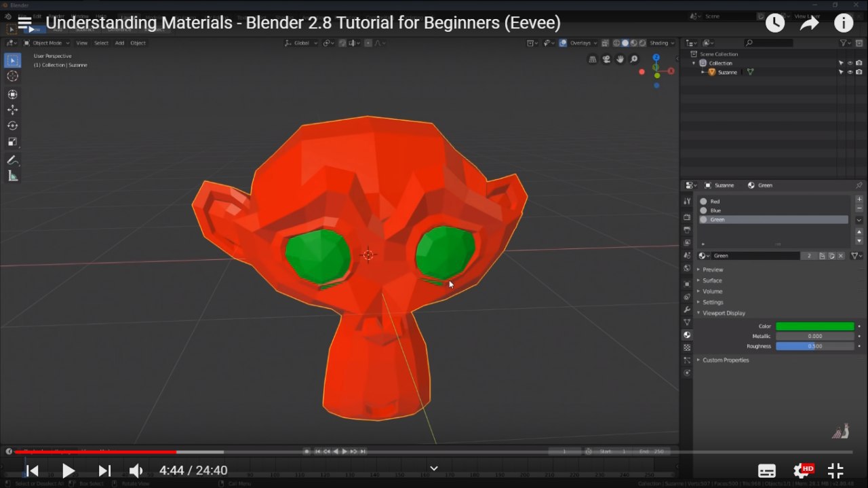Open the viewport Object menu

(138, 43)
